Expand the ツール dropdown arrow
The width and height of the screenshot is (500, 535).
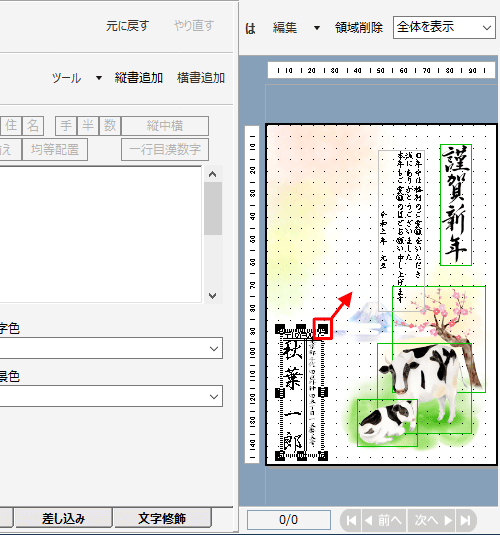99,78
